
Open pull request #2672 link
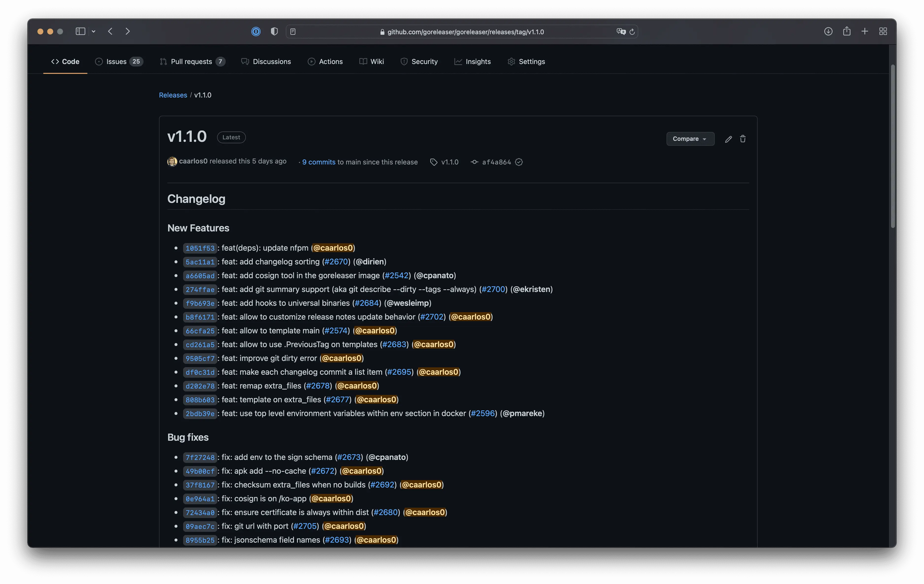click(323, 471)
